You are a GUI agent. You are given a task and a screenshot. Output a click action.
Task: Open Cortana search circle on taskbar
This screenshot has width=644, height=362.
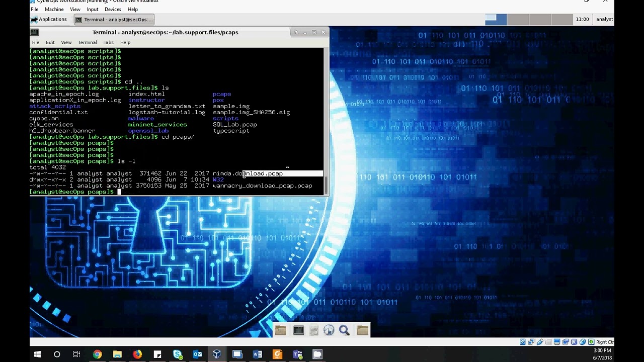[57, 354]
